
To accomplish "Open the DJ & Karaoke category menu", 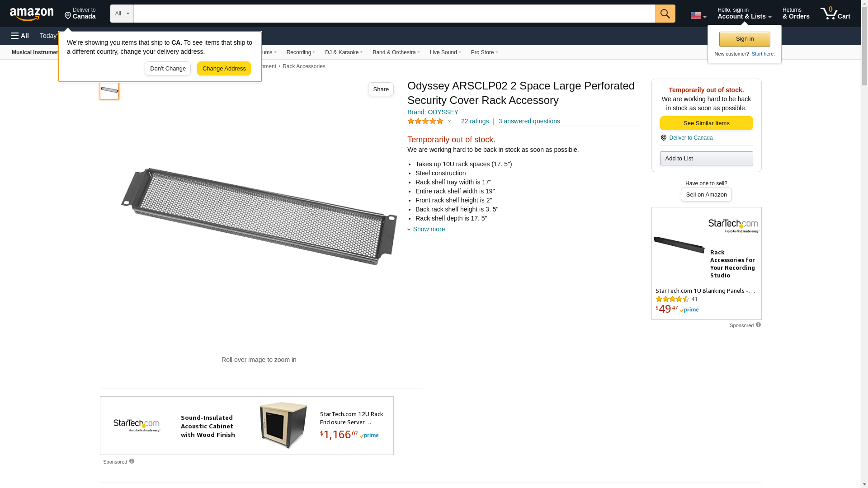I will point(344,52).
